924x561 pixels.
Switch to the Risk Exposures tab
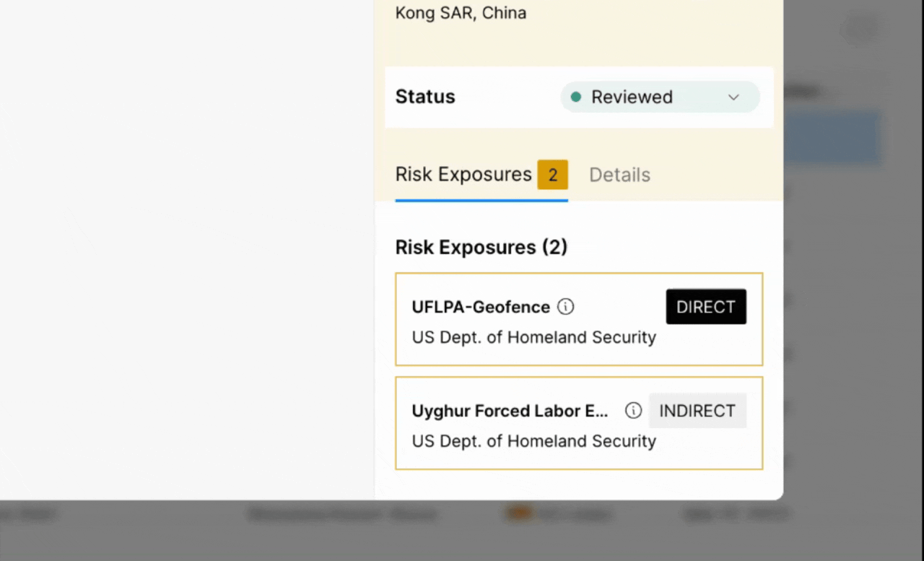coord(463,175)
